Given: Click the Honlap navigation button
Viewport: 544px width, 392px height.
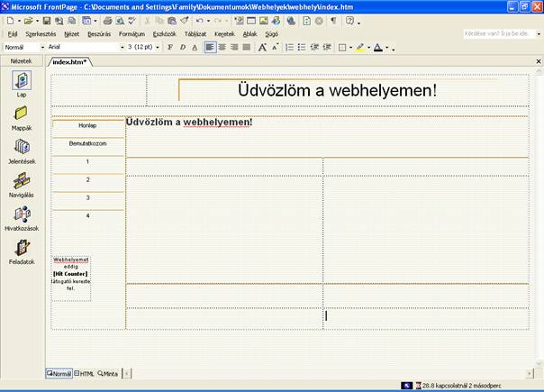Looking at the screenshot, I should tap(87, 125).
